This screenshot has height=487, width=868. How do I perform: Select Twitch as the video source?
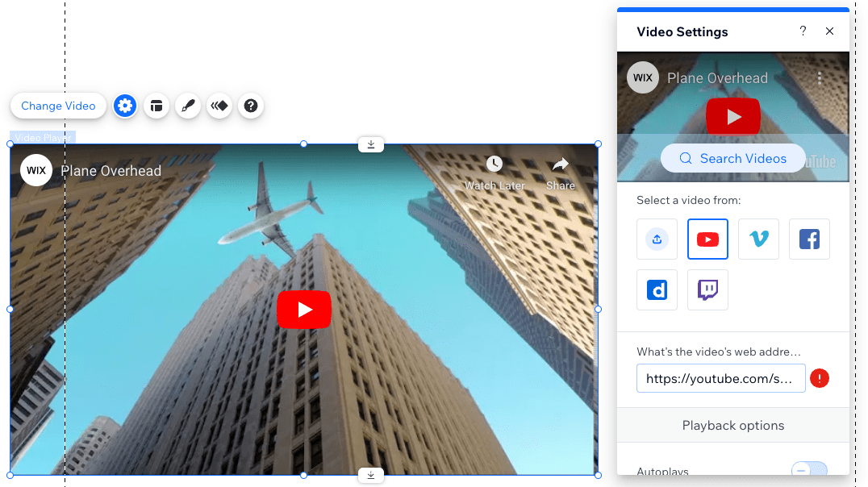pos(708,290)
